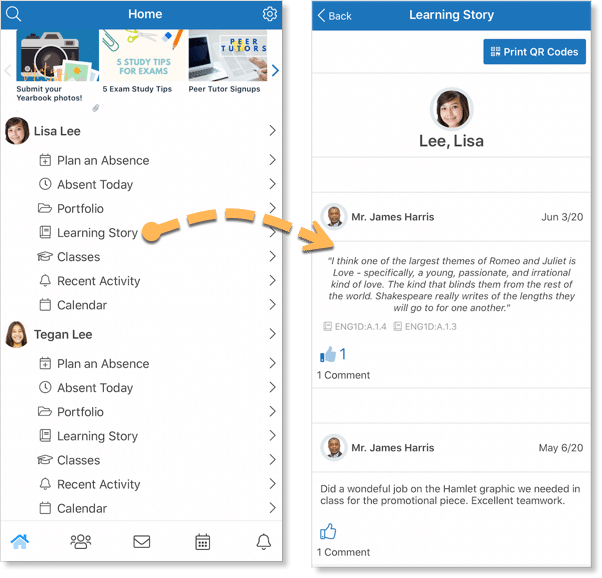
Task: Tap the Absent Today clock icon under Lisa Lee
Action: pyautogui.click(x=45, y=184)
